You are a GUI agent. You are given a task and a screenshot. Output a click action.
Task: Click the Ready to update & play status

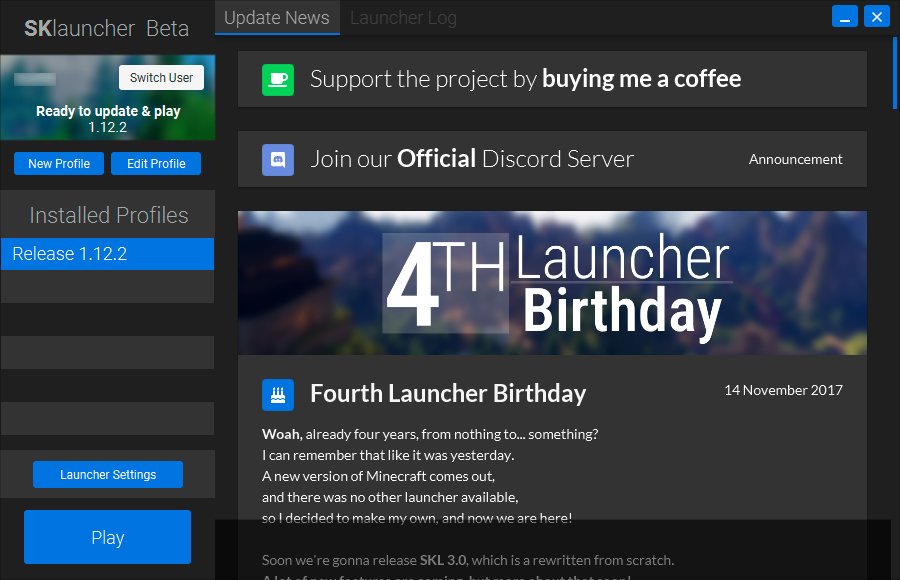pos(108,111)
